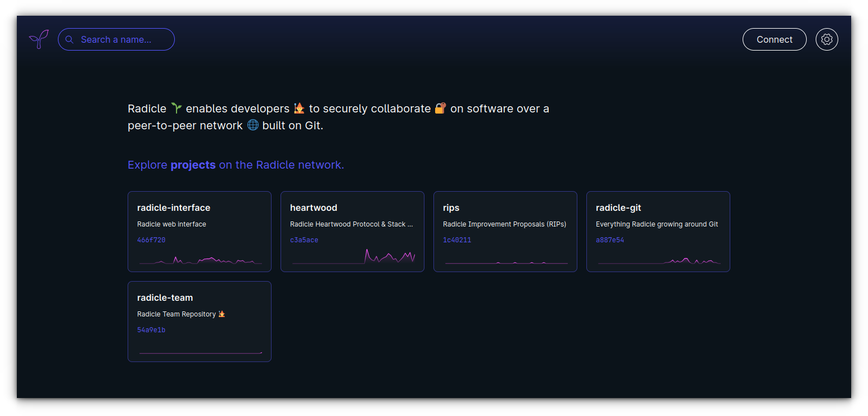The height and width of the screenshot is (416, 868).
Task: Click commit hash 54a9e1b
Action: pos(151,330)
